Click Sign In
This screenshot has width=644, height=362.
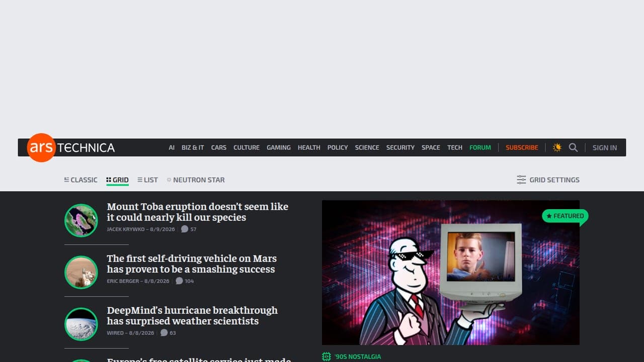click(605, 147)
